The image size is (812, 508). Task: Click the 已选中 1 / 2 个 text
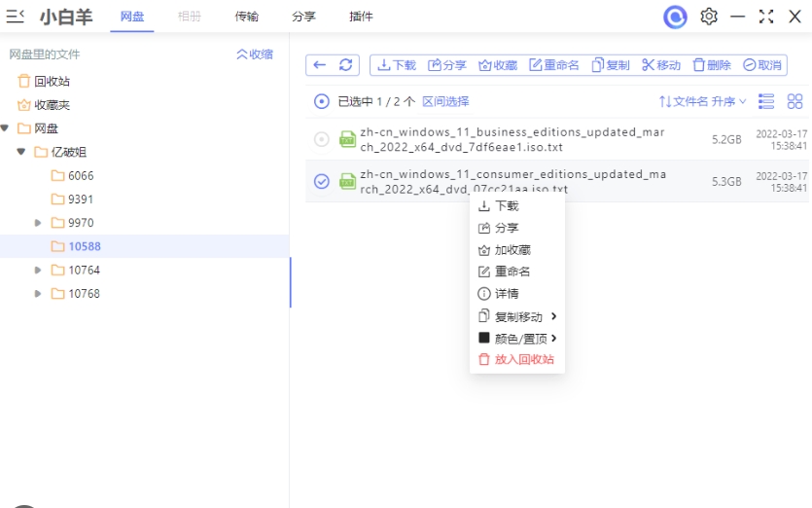coord(376,101)
